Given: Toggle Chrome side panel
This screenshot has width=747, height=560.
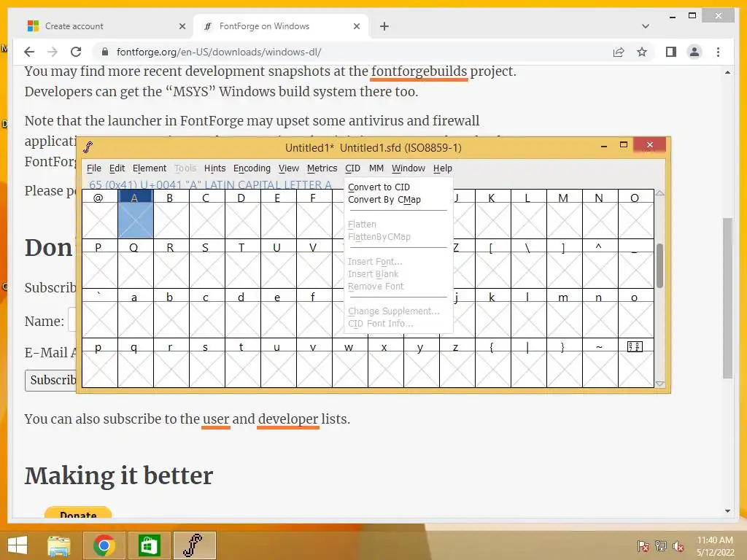Looking at the screenshot, I should (x=671, y=52).
